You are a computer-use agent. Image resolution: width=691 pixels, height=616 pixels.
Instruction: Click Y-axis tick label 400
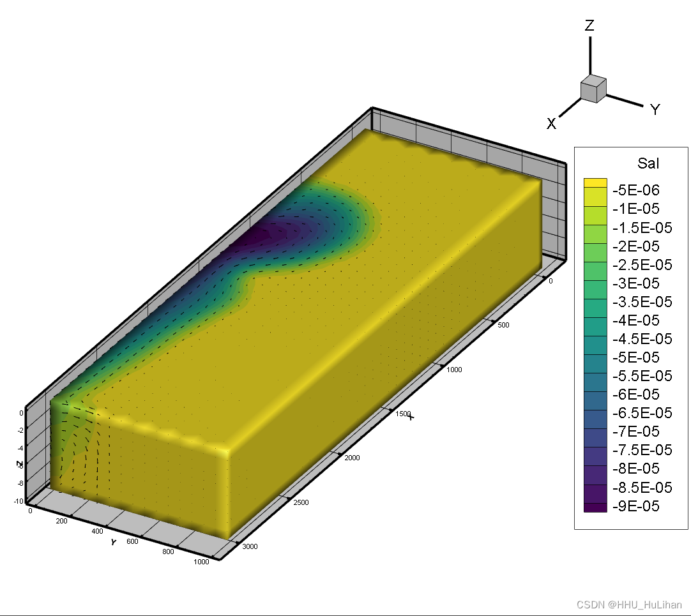click(98, 531)
